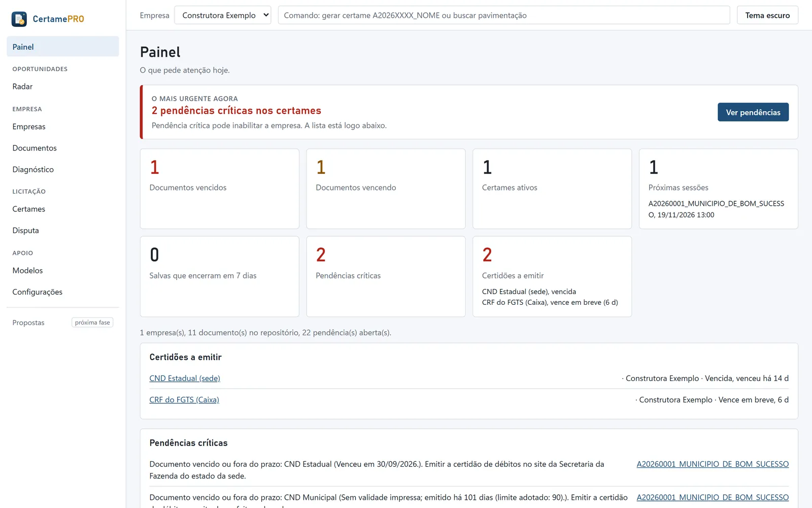Image resolution: width=812 pixels, height=508 pixels.
Task: Toggle the Tema escuro button
Action: click(767, 15)
